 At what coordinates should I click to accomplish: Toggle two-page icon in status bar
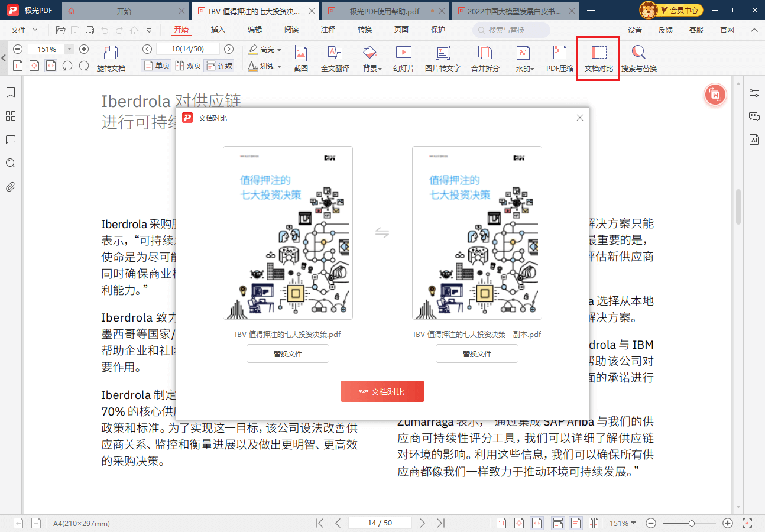click(594, 523)
